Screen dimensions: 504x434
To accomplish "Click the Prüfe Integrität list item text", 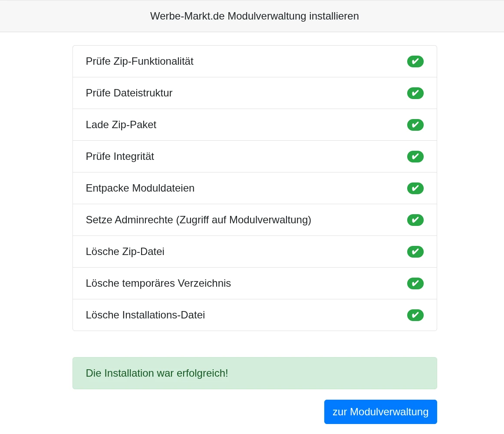I will pyautogui.click(x=120, y=156).
